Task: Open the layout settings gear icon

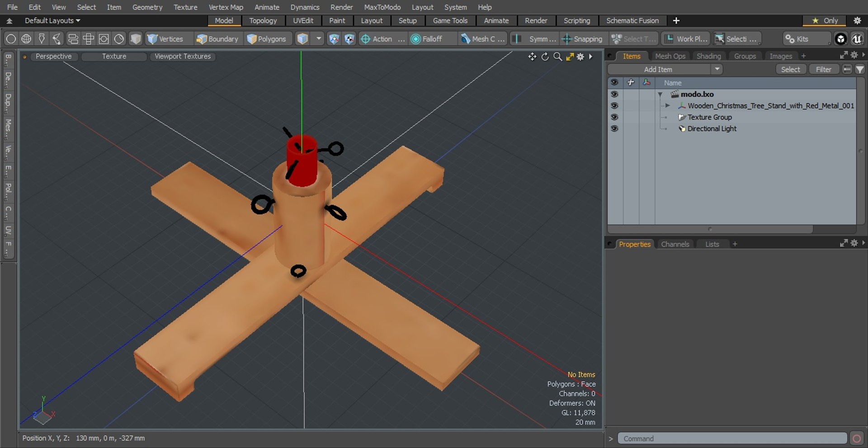Action: click(857, 21)
